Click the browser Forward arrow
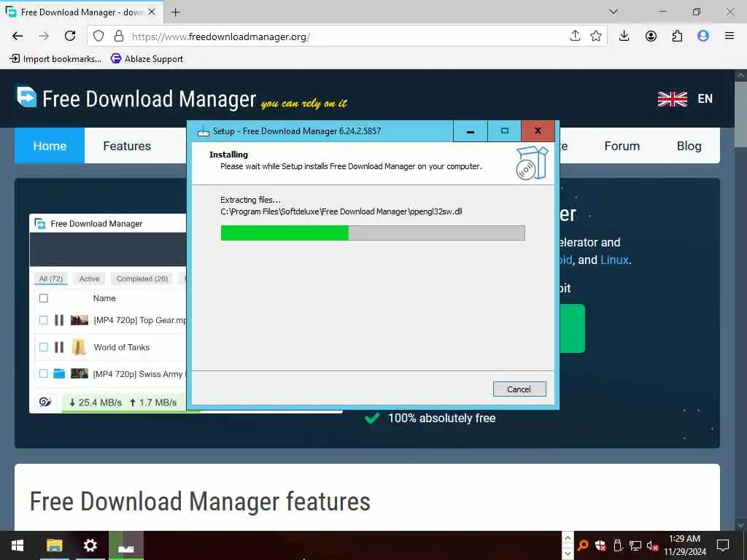Image resolution: width=747 pixels, height=560 pixels. (x=44, y=36)
